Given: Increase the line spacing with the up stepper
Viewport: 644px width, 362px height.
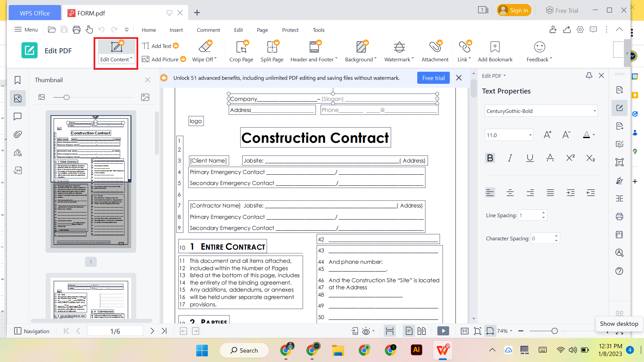Looking at the screenshot, I should (x=544, y=213).
